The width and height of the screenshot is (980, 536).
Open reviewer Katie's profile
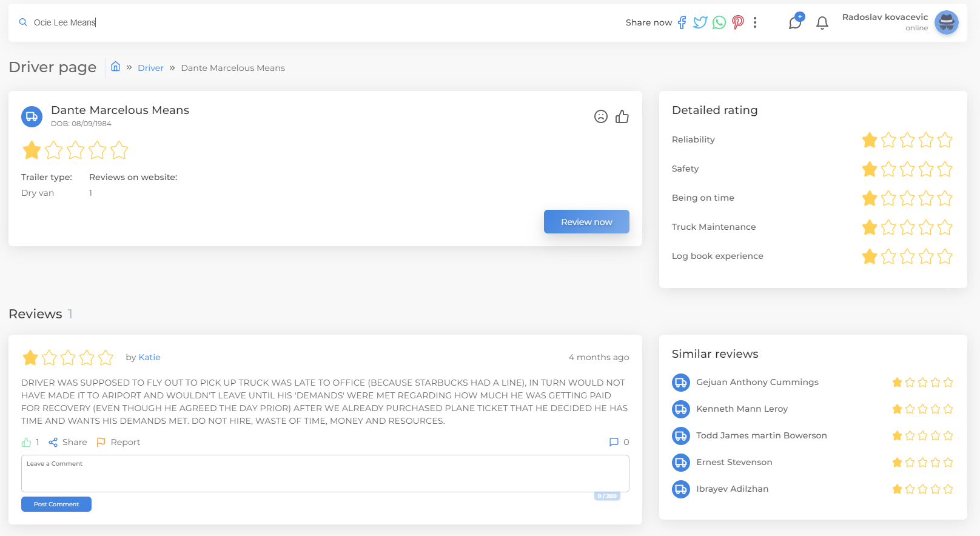coord(149,357)
